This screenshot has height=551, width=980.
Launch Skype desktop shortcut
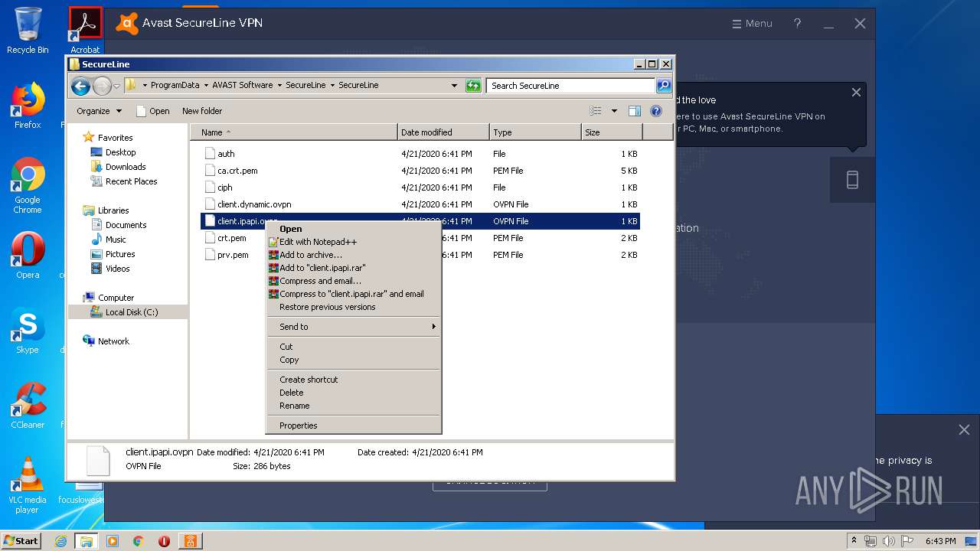[28, 331]
